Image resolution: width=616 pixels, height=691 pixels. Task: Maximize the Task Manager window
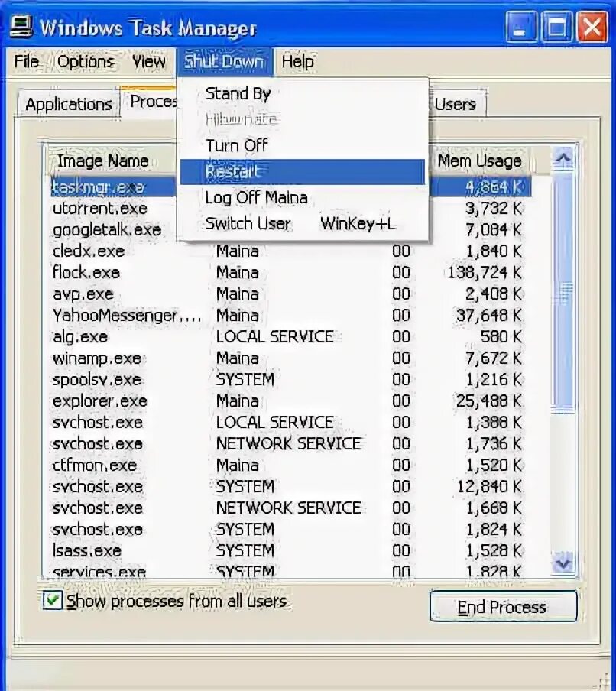tap(556, 28)
